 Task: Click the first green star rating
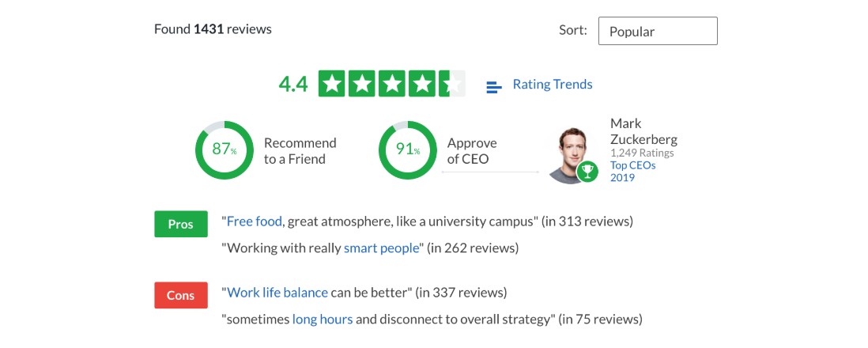click(x=332, y=84)
